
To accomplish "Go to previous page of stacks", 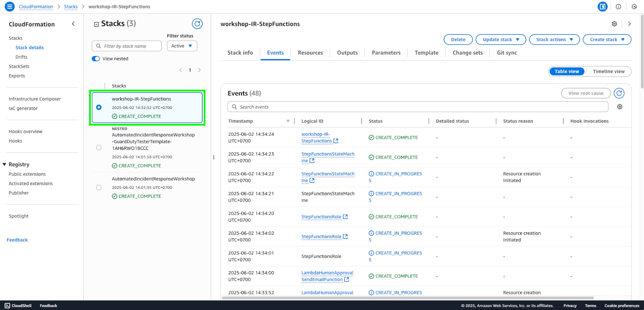I will [180, 70].
